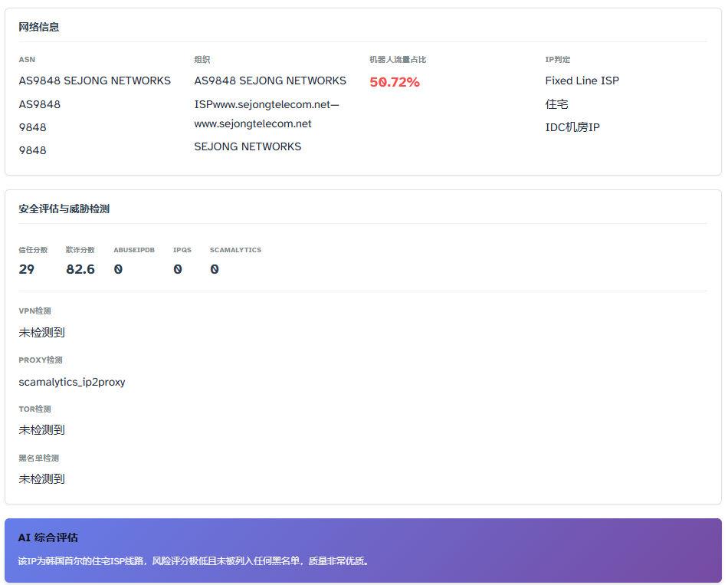Click the TOR检测 section label
The width and height of the screenshot is (728, 585).
click(x=35, y=409)
